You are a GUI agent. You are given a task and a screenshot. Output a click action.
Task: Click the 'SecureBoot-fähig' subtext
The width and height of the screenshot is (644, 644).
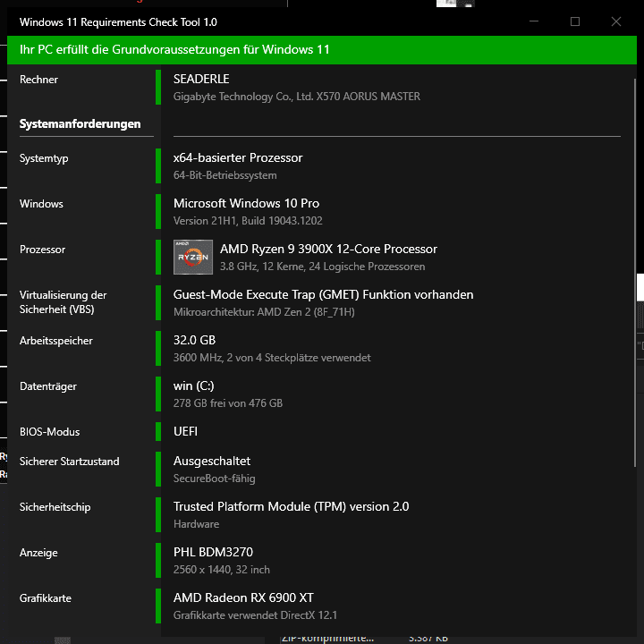pos(214,479)
